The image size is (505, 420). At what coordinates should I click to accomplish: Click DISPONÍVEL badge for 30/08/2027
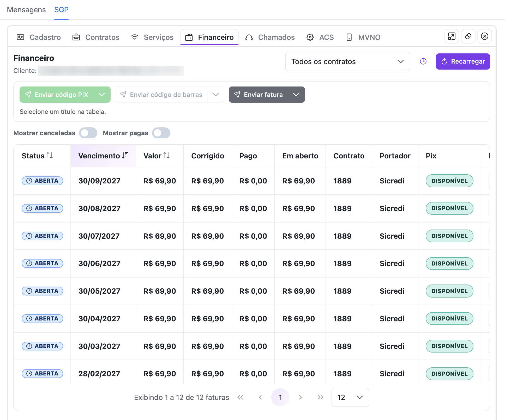coord(449,208)
